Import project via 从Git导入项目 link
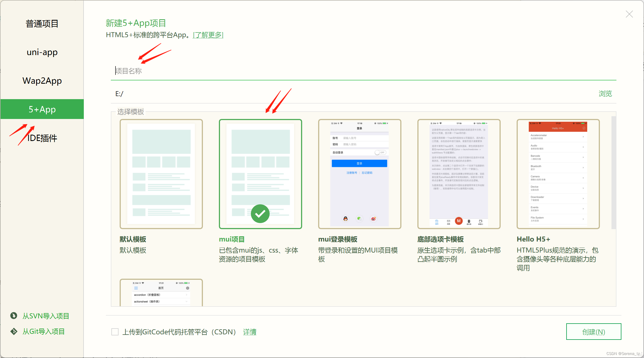 (44, 331)
